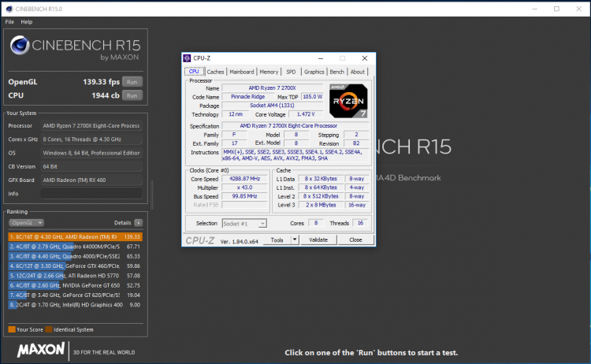Open the File menu
The image size is (591, 364).
9,22
